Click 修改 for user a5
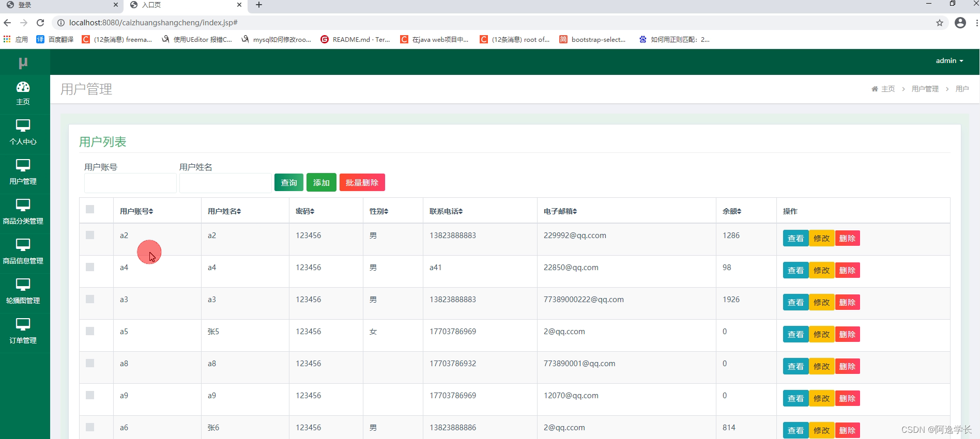The width and height of the screenshot is (980, 439). point(822,334)
